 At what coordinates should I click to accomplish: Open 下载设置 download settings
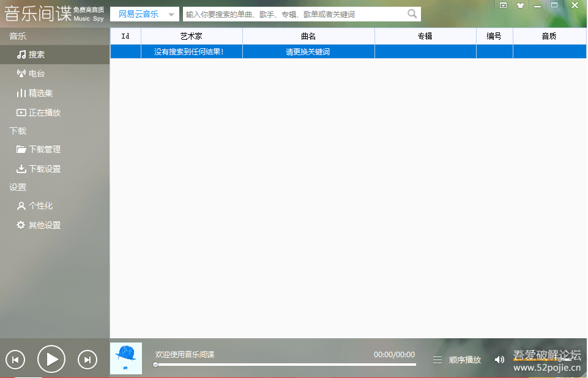point(43,169)
